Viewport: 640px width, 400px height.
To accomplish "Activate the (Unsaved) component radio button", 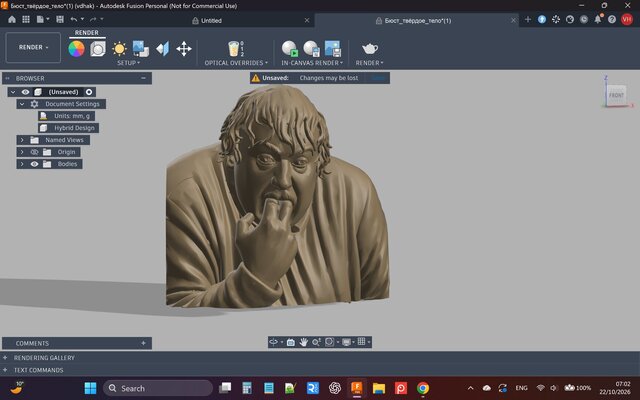I will [89, 92].
